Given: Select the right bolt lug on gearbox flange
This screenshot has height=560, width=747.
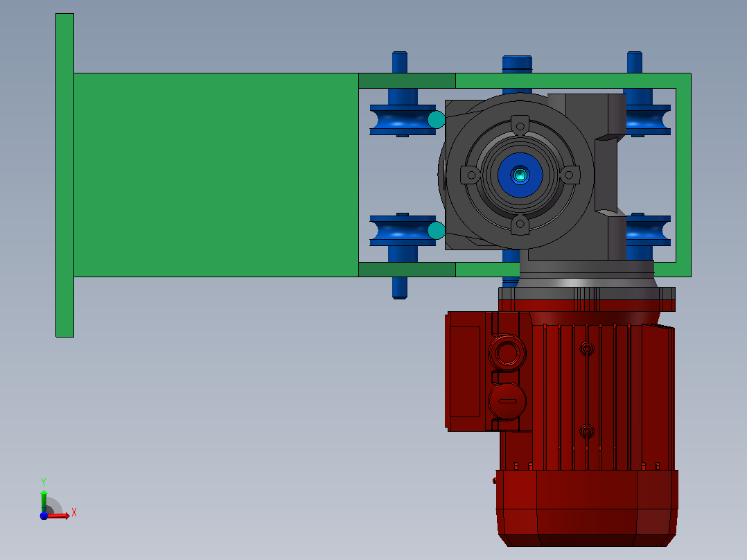Looking at the screenshot, I should pos(570,175).
